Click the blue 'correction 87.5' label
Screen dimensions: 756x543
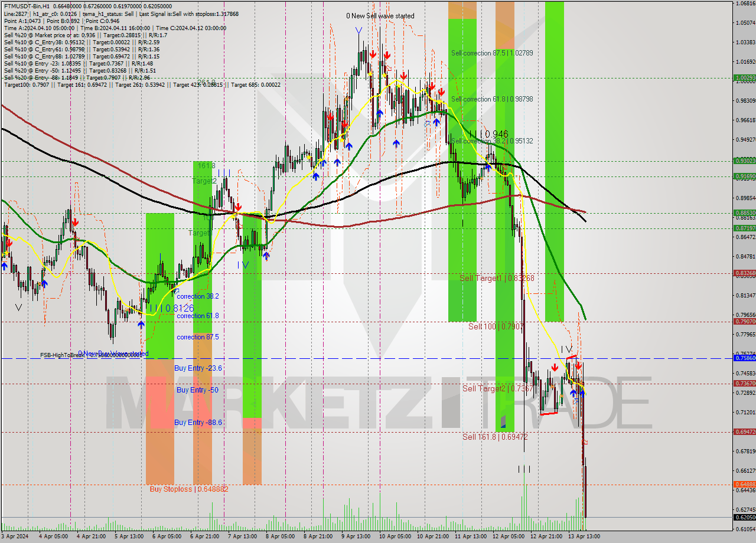tap(198, 337)
